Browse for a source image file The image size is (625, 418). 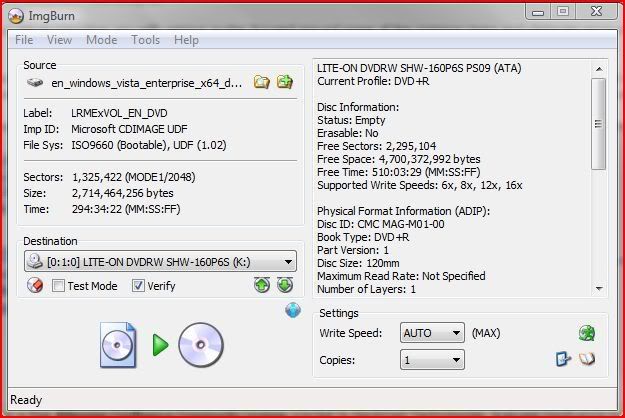262,82
